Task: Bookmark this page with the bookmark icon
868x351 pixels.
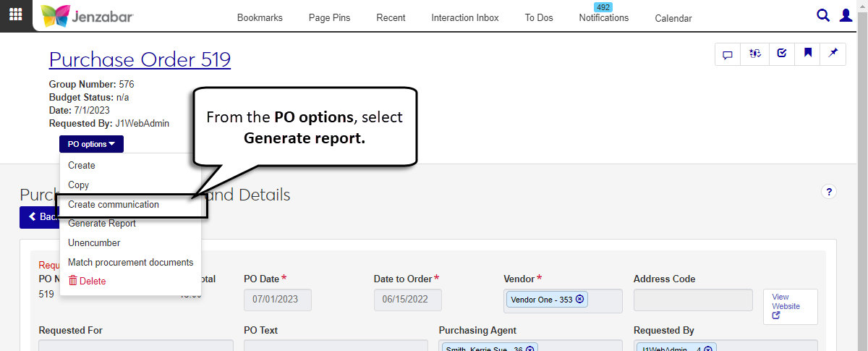Action: tap(808, 54)
